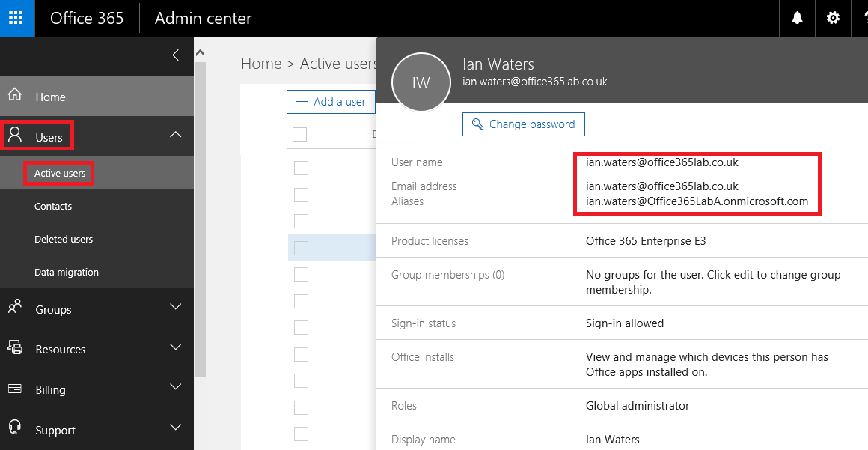868x450 pixels.
Task: Click the Groups people icon
Action: [x=14, y=308]
